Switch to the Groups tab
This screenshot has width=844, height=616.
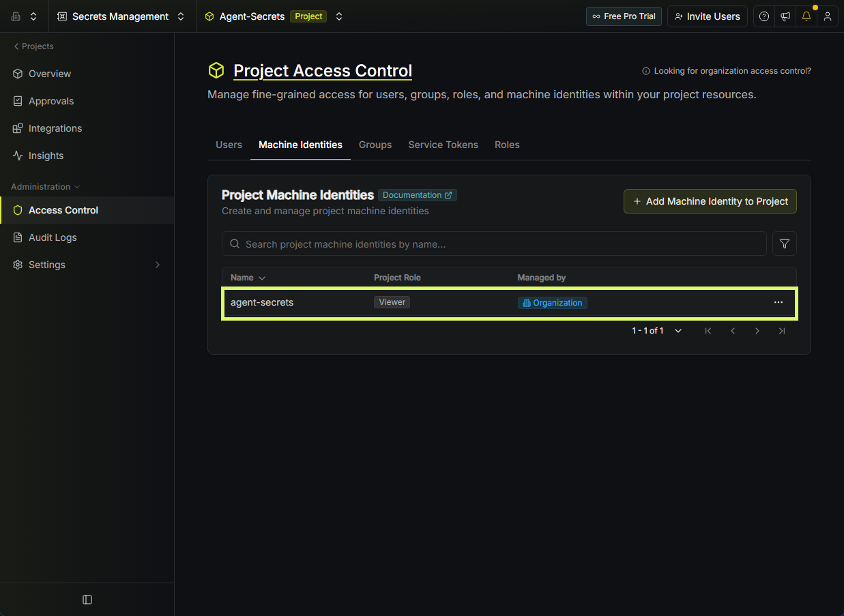pos(375,145)
